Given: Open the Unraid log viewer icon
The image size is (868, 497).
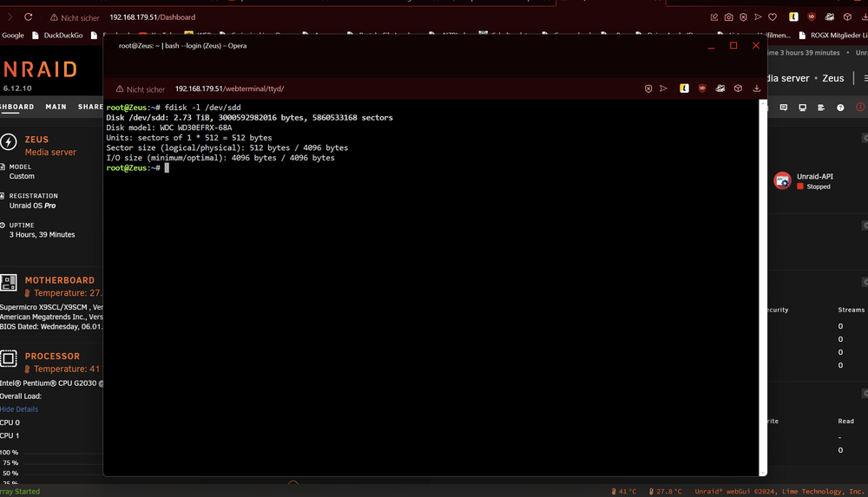Looking at the screenshot, I should 821,108.
